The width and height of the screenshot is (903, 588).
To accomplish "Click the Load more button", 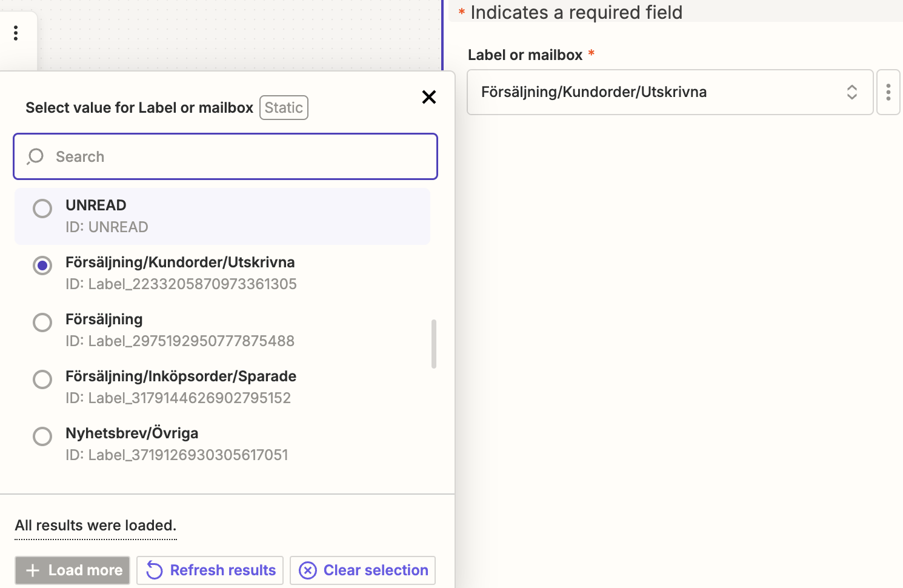I will [x=73, y=570].
